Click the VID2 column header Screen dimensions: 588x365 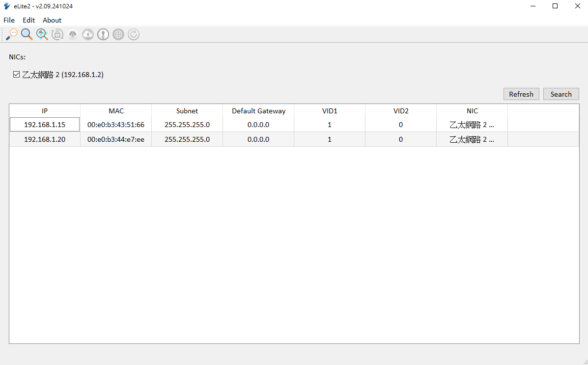[401, 111]
